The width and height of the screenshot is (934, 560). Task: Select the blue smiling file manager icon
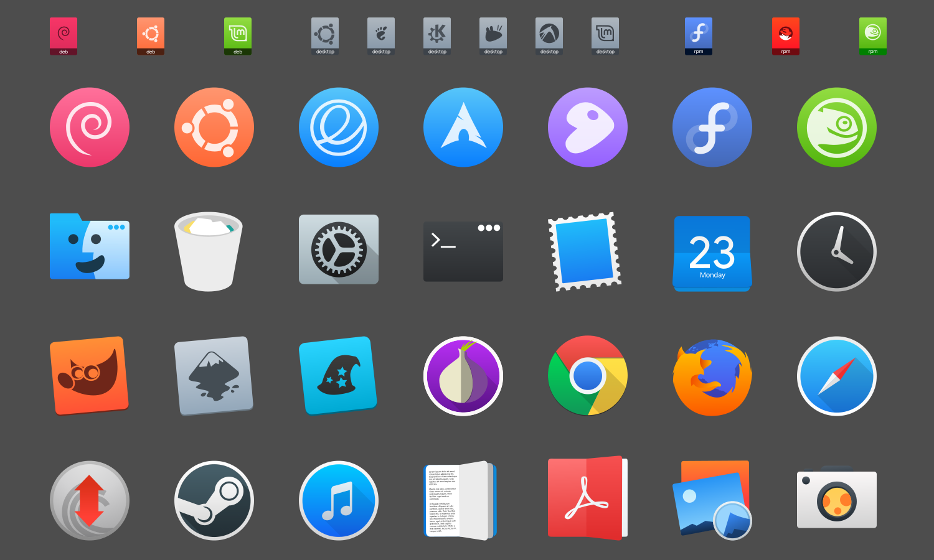[90, 247]
